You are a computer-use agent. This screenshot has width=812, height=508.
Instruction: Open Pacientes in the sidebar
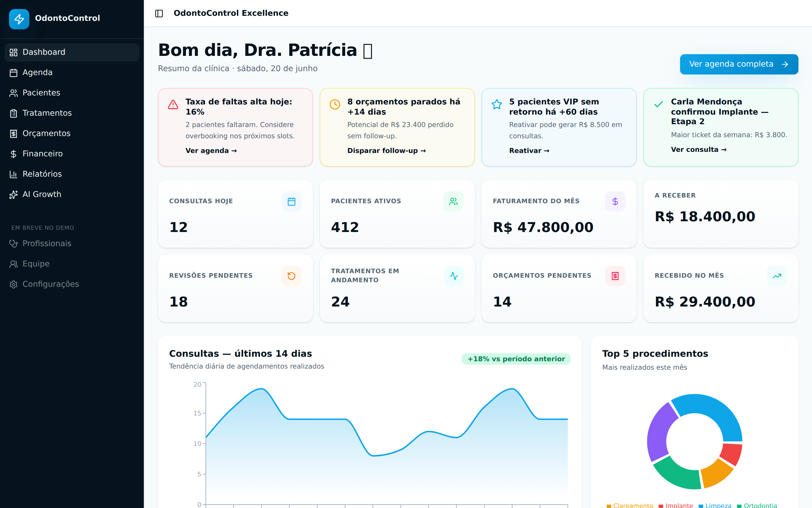click(72, 93)
